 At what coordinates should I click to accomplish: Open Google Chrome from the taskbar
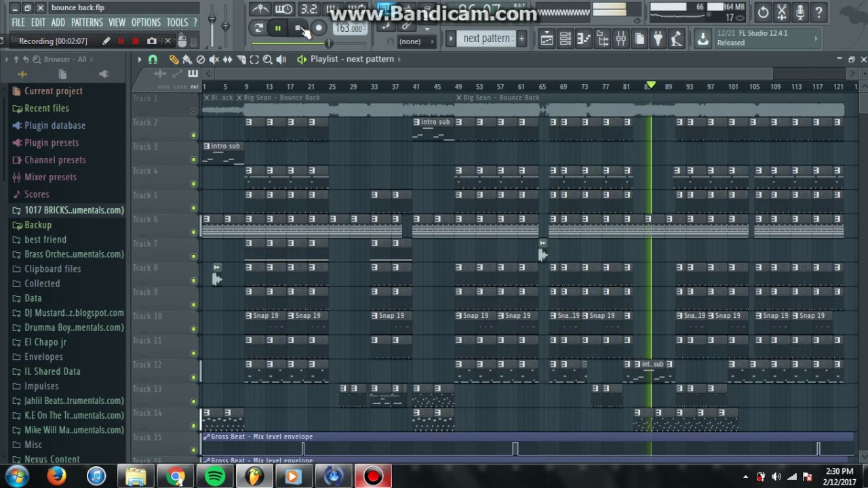(x=176, y=476)
